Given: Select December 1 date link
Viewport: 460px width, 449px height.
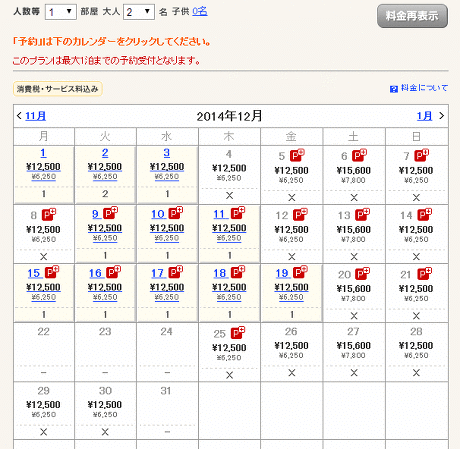Looking at the screenshot, I should [x=43, y=153].
